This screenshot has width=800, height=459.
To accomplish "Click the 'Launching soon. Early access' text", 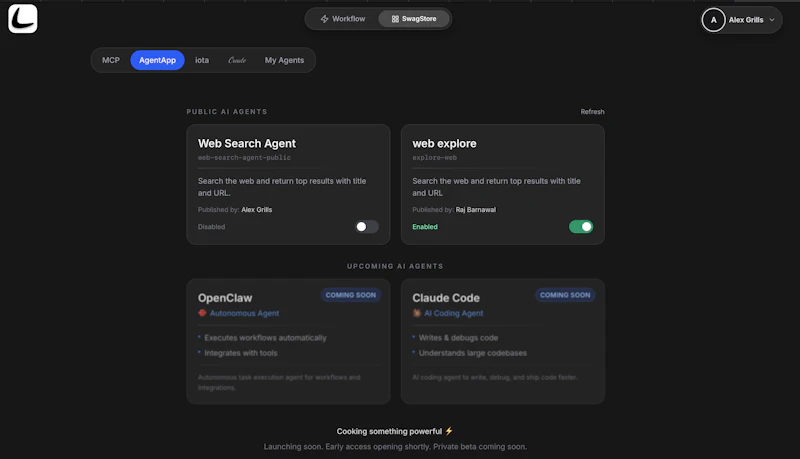I will (395, 447).
